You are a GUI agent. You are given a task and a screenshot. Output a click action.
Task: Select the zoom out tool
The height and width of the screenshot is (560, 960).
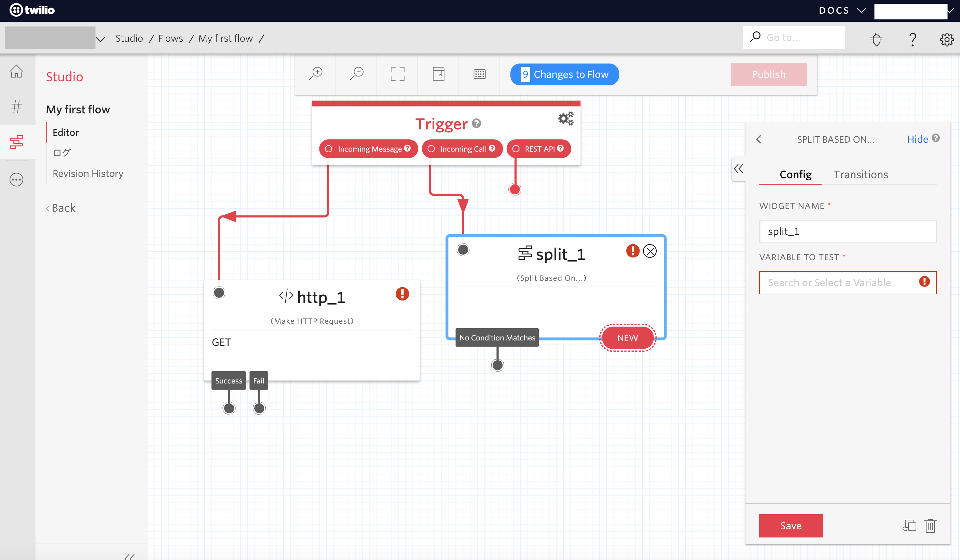[x=356, y=74]
